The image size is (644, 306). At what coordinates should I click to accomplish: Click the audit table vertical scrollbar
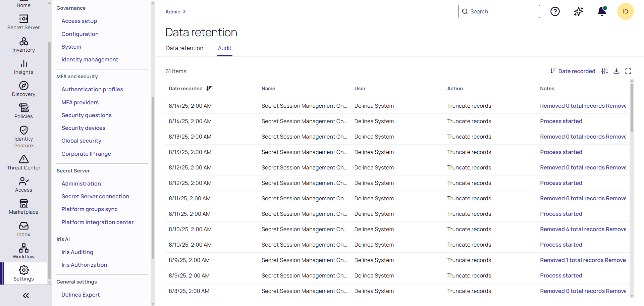[632, 107]
